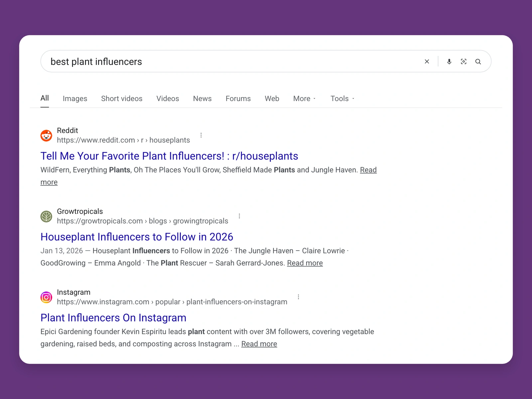
Task: Click the Instagram site name label
Action: pos(73,292)
